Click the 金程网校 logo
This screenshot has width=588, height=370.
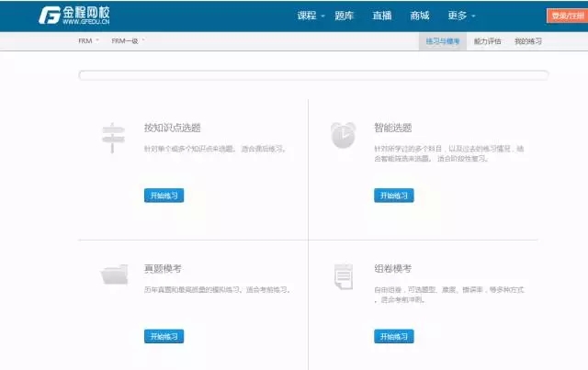pyautogui.click(x=73, y=16)
